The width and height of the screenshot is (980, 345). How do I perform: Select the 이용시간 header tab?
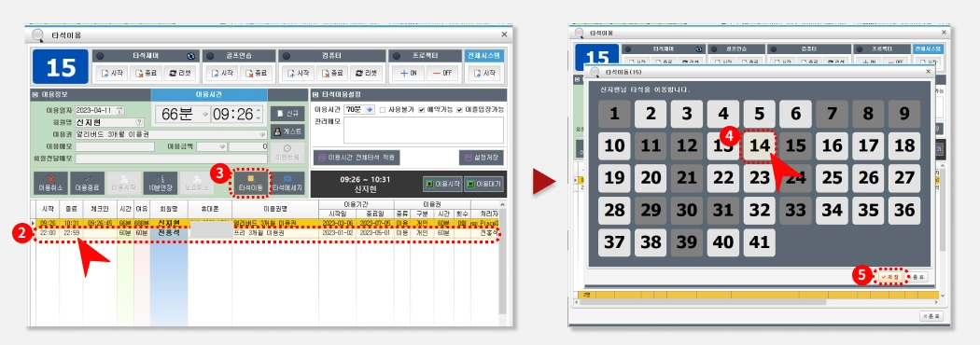209,94
